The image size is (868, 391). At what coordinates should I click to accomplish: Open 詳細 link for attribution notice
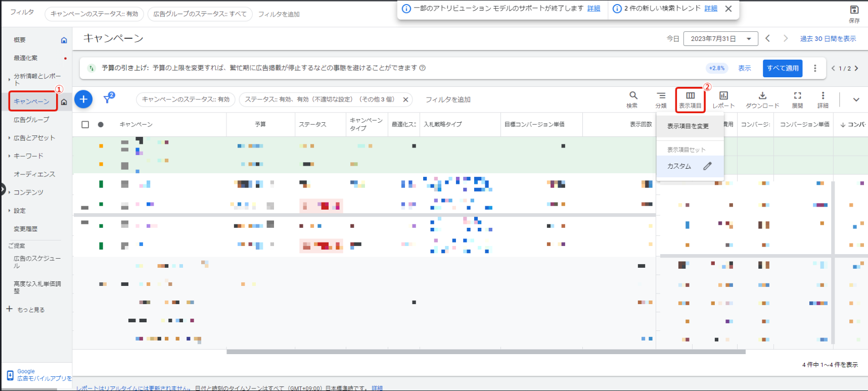(x=593, y=9)
